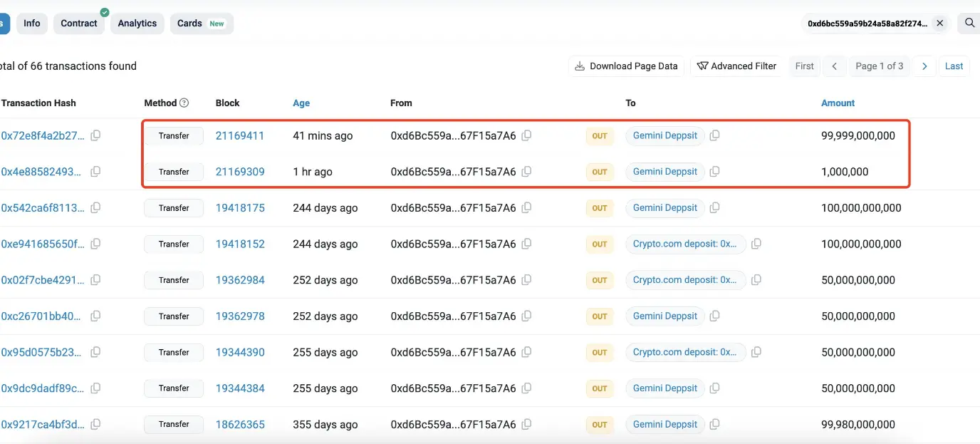Copy From address in block 19344390 row
Image resolution: width=980 pixels, height=444 pixels.
(526, 352)
